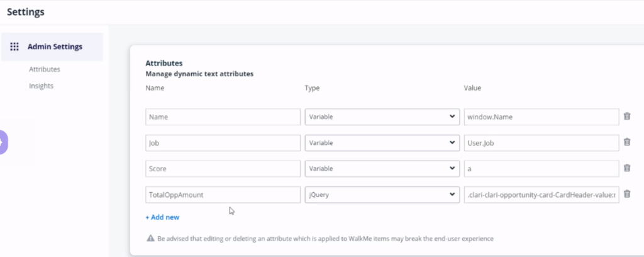
Task: Delete TotalOppAmount attribute using trash icon
Action: pos(626,195)
